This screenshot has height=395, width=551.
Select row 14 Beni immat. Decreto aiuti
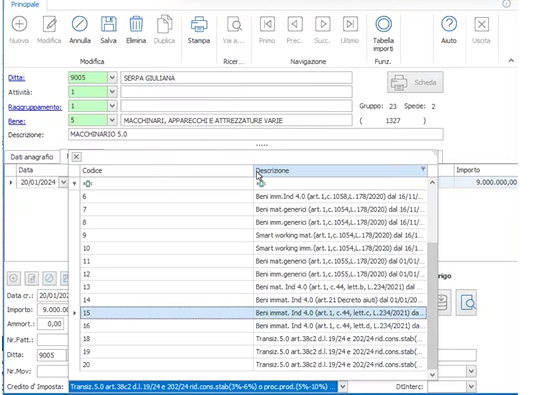[x=253, y=300]
